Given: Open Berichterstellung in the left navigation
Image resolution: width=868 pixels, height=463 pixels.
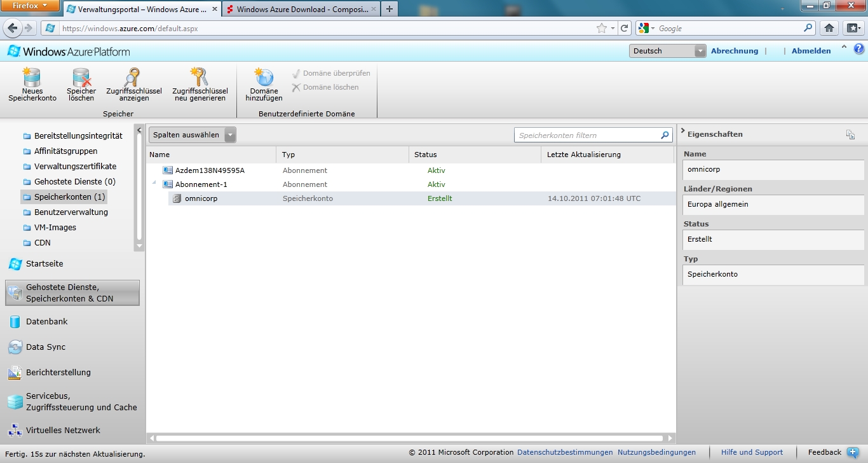Looking at the screenshot, I should pyautogui.click(x=58, y=373).
